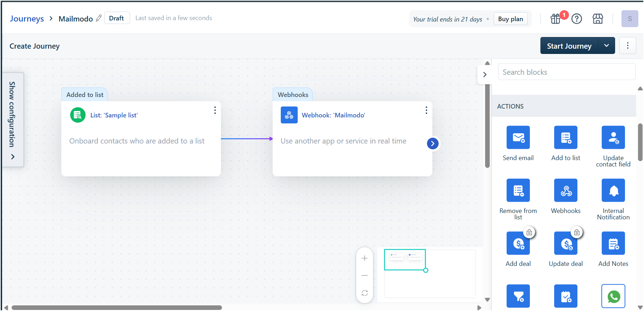Click the lock badge on Update deal
The height and width of the screenshot is (311, 644).
577,232
